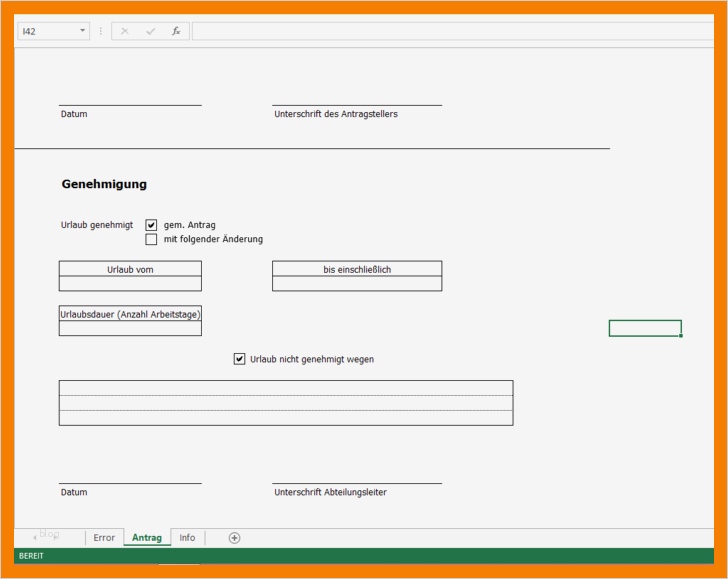The image size is (728, 579).
Task: Click the three-dot handle beside name box
Action: click(x=101, y=31)
